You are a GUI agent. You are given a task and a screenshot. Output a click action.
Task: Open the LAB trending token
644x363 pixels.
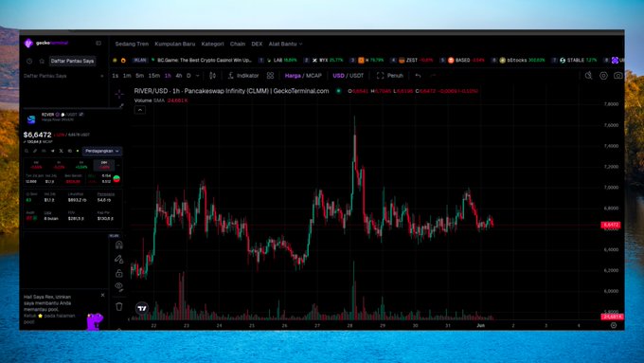(277, 60)
